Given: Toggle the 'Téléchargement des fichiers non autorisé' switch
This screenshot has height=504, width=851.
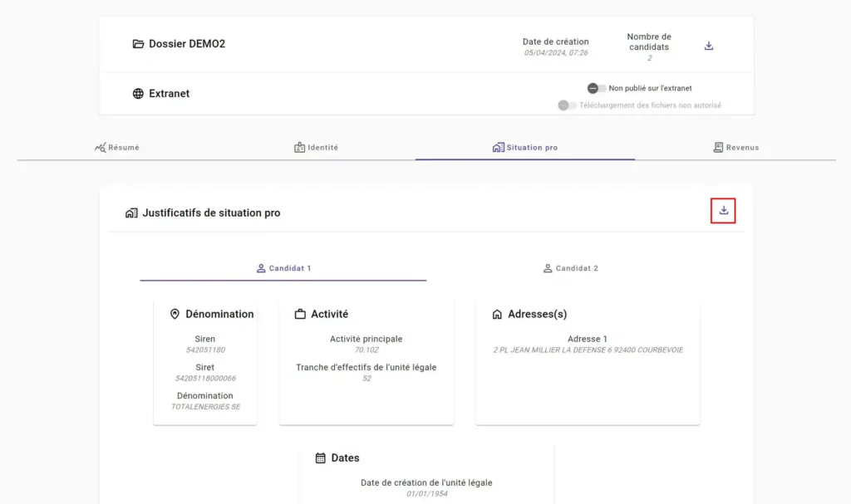Looking at the screenshot, I should pos(567,105).
